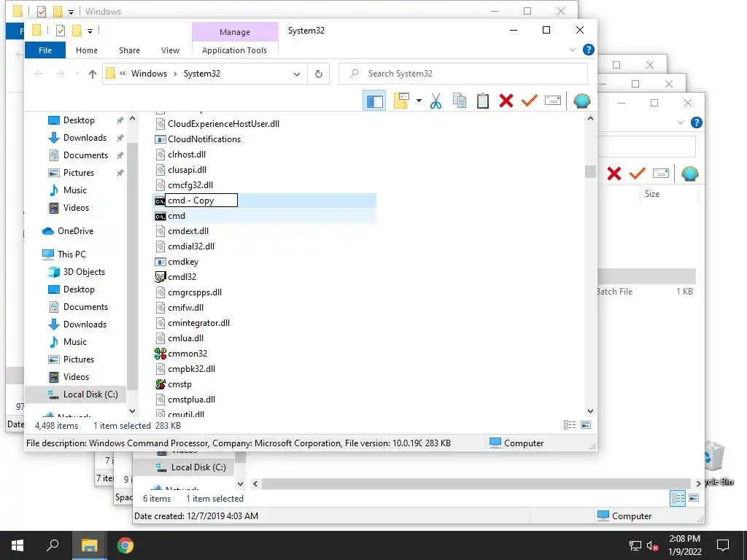747x560 pixels.
Task: Click the shell globe icon in System32 toolbar
Action: 582,101
